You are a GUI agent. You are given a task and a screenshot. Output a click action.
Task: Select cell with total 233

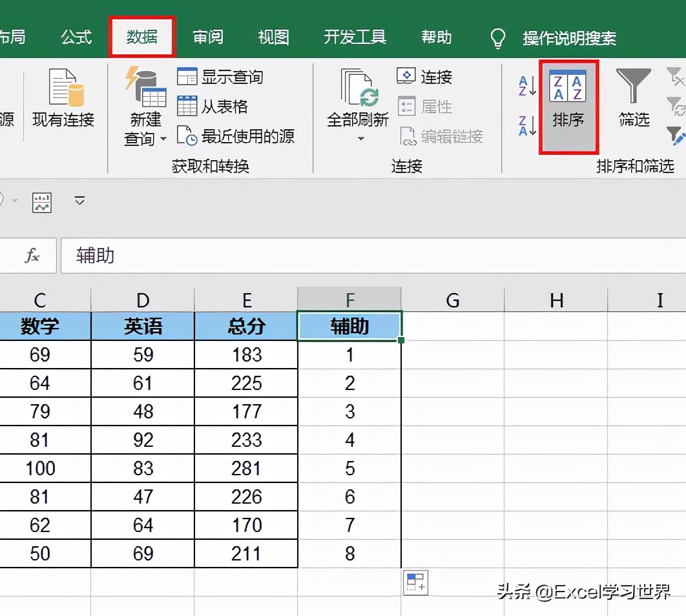tap(246, 440)
